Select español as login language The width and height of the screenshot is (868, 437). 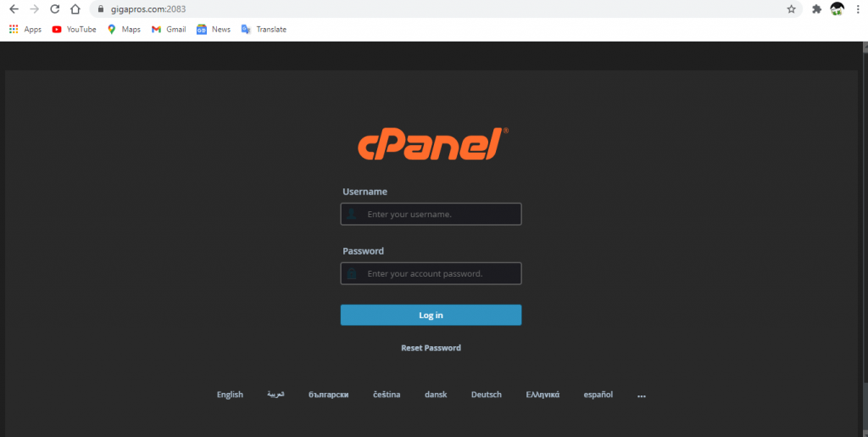pyautogui.click(x=598, y=395)
